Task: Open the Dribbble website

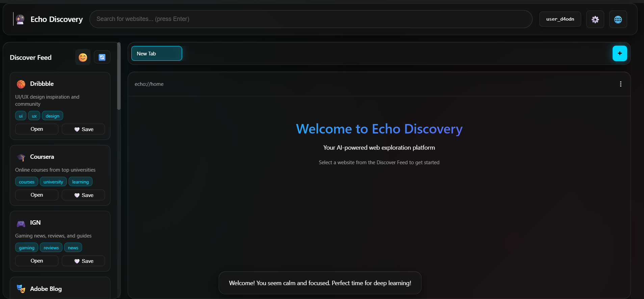Action: [x=37, y=129]
